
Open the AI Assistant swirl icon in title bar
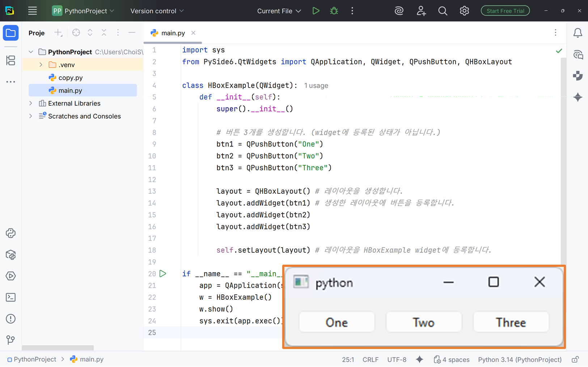(x=399, y=11)
